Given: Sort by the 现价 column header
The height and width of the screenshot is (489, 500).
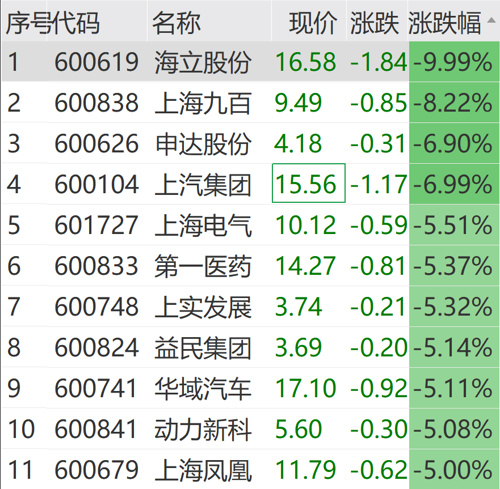Looking at the screenshot, I should (313, 23).
